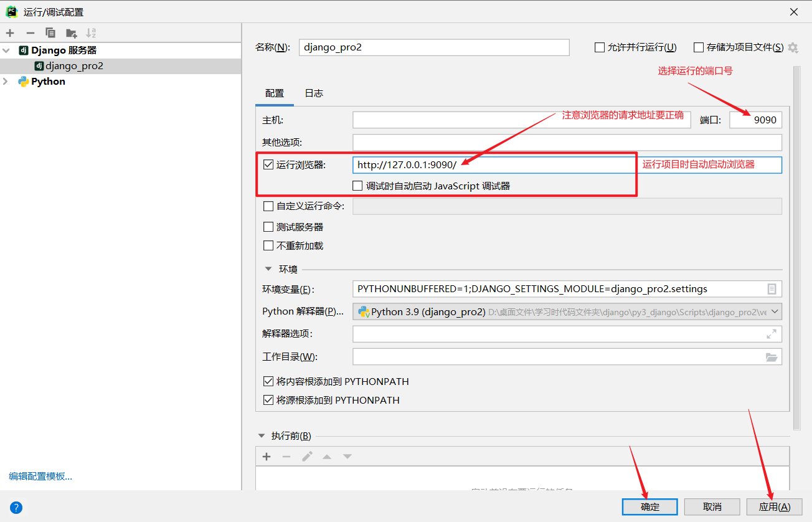Add a before-launch task plus icon
812x522 pixels.
click(267, 457)
